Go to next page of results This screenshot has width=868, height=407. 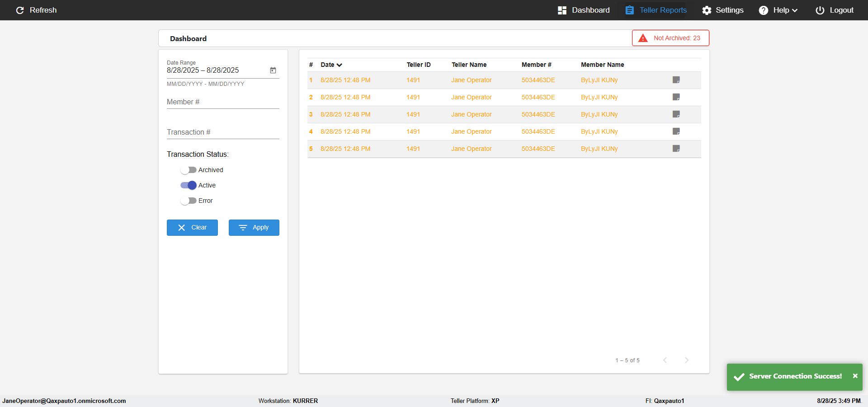coord(686,360)
